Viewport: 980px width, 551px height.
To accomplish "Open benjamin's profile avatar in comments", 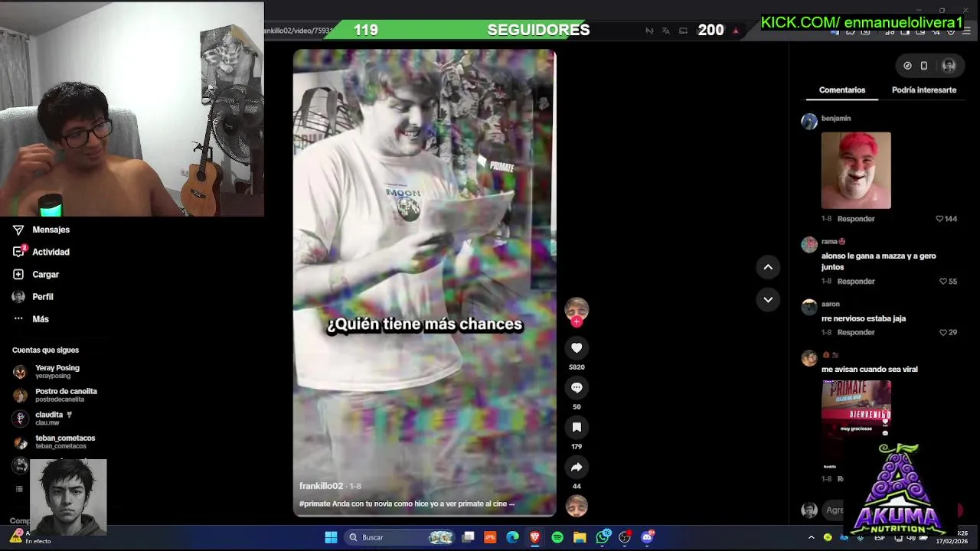I will pos(809,122).
